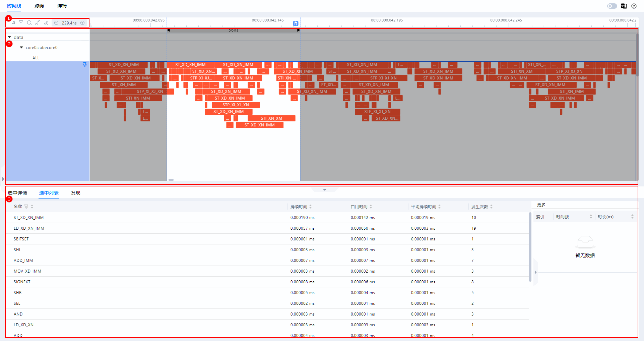This screenshot has width=644, height=341.
Task: Collapse the 更多 side panel arrow
Action: coord(535,272)
